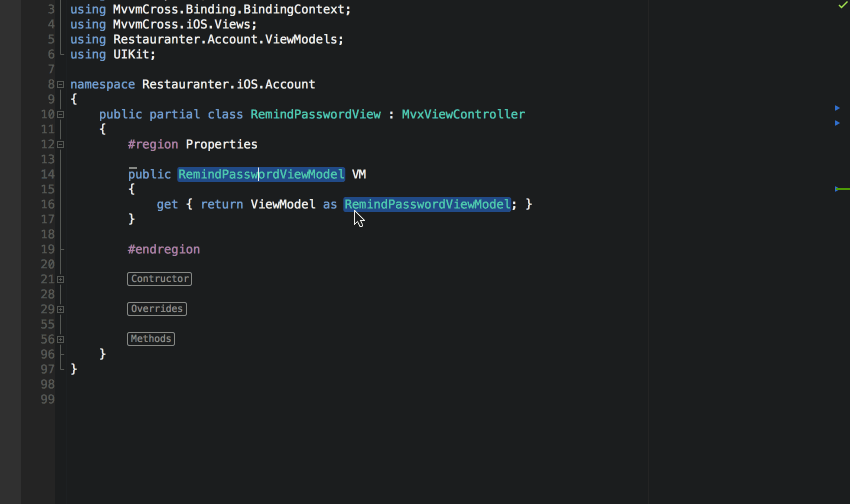
Task: Open the folded Overrides region box
Action: (x=157, y=309)
